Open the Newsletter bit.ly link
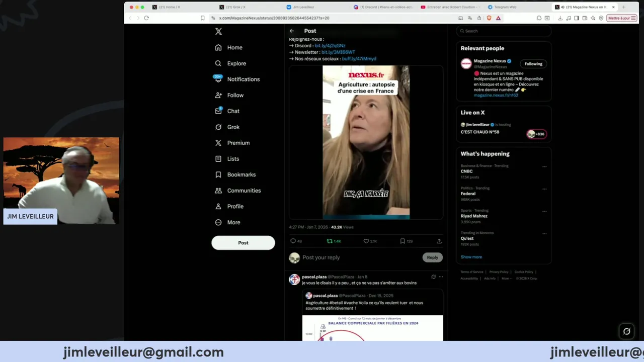 pos(338,52)
